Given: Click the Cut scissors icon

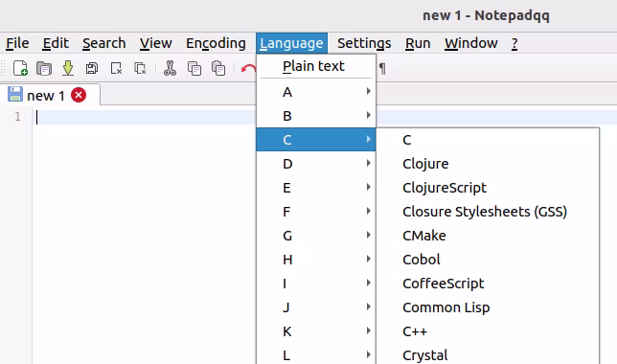Looking at the screenshot, I should click(x=170, y=68).
